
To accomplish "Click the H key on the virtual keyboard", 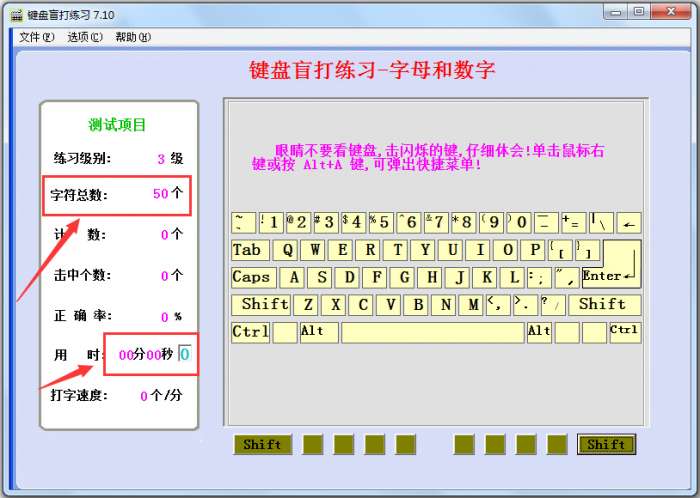I will tap(432, 278).
